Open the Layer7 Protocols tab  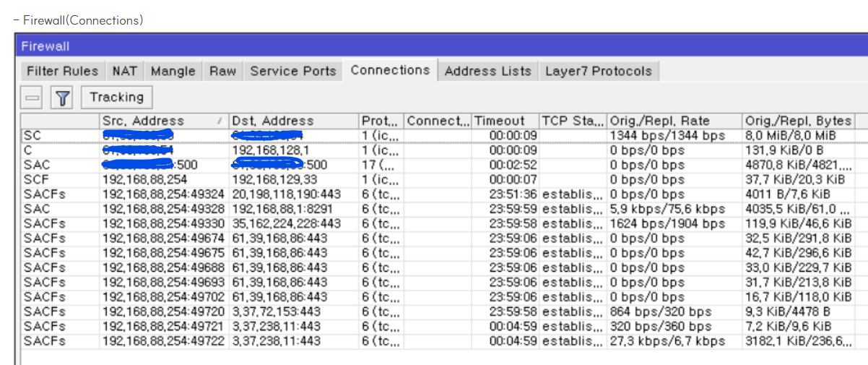tap(598, 71)
